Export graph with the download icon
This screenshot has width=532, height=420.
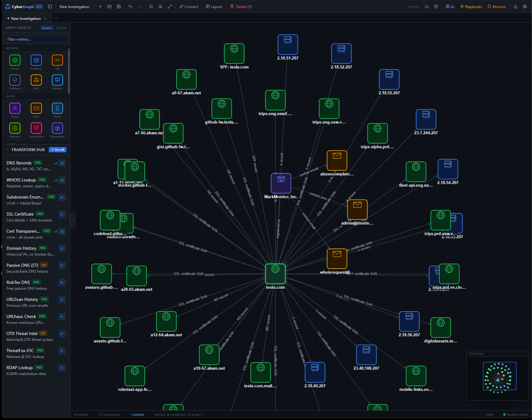(516, 7)
